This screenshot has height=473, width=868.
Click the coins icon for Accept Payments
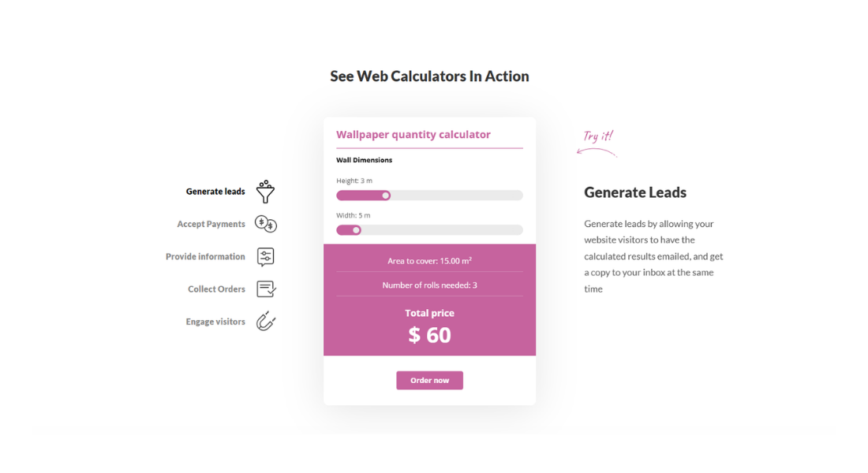pos(266,225)
